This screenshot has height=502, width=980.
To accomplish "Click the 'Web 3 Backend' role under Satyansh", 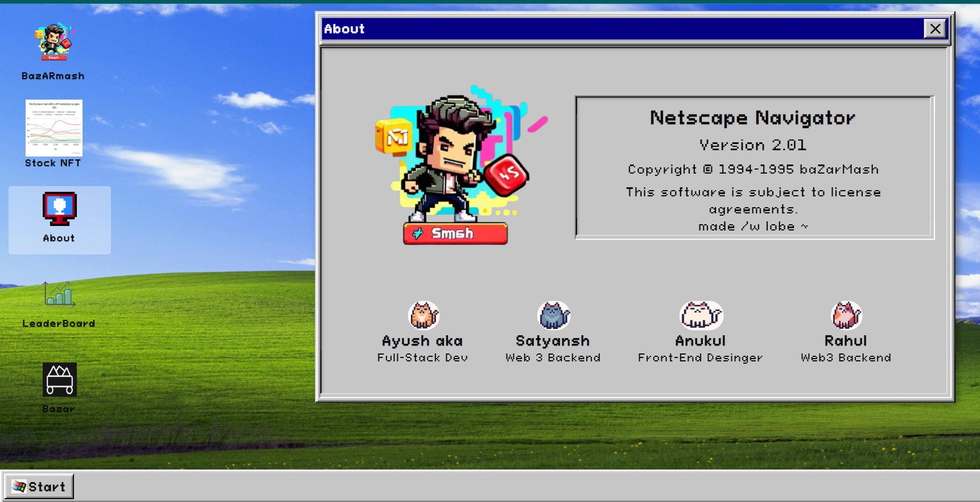I will pyautogui.click(x=553, y=357).
